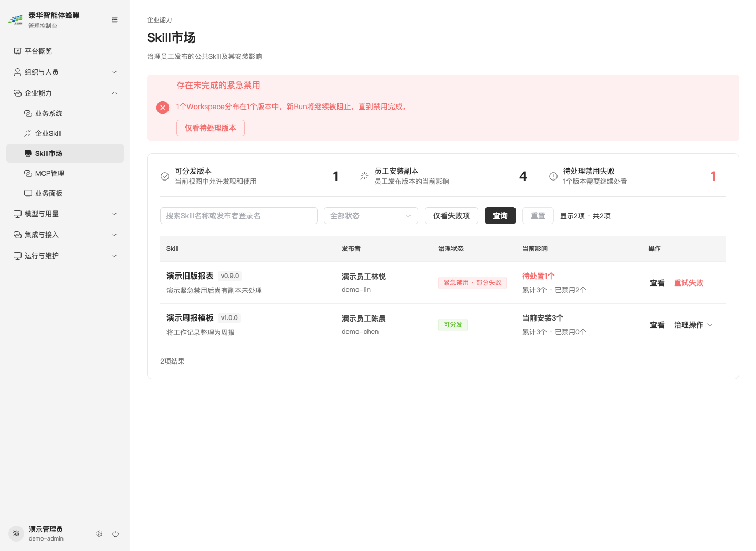Click the sidebar collapse menu icon
756x551 pixels.
(114, 20)
